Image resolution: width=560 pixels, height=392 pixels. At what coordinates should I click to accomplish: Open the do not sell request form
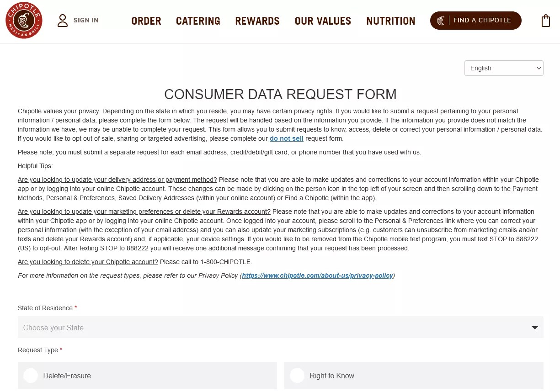coord(286,138)
